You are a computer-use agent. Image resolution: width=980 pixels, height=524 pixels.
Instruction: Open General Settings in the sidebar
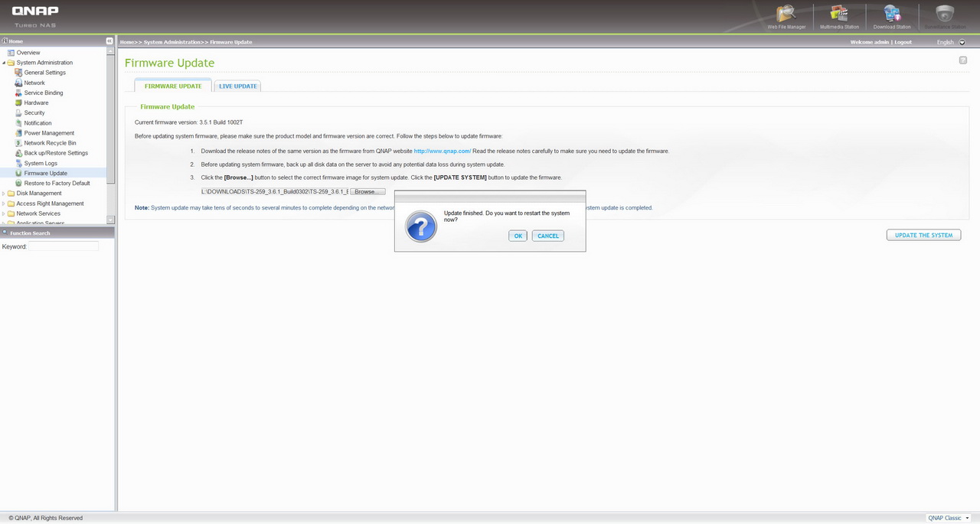[45, 73]
